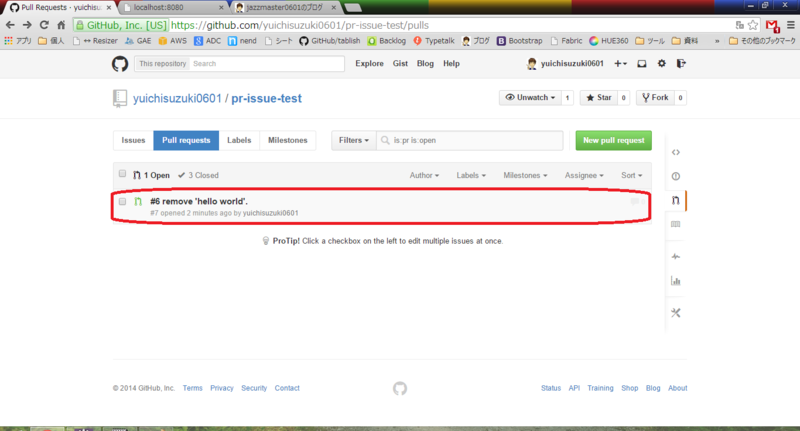Open notifications inbox icon in header
This screenshot has height=431, width=800.
click(642, 64)
